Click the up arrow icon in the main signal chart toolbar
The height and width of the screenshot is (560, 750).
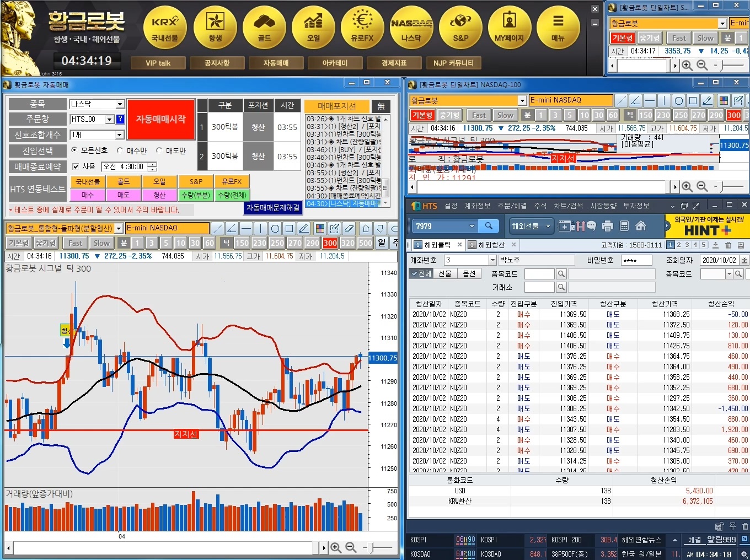[366, 228]
